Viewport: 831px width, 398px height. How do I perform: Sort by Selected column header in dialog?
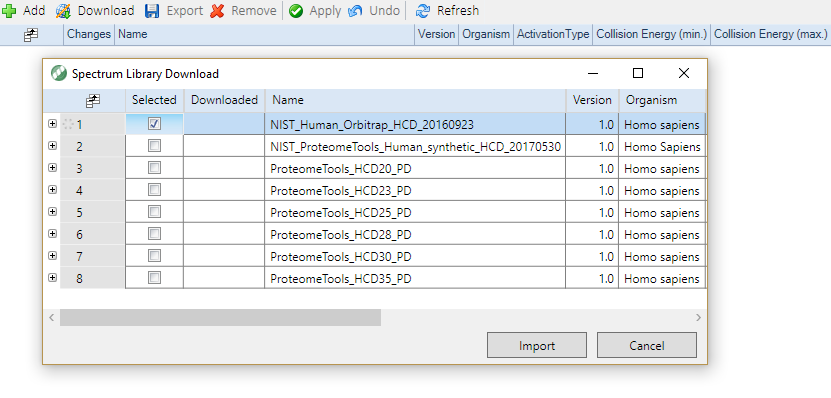(x=154, y=100)
